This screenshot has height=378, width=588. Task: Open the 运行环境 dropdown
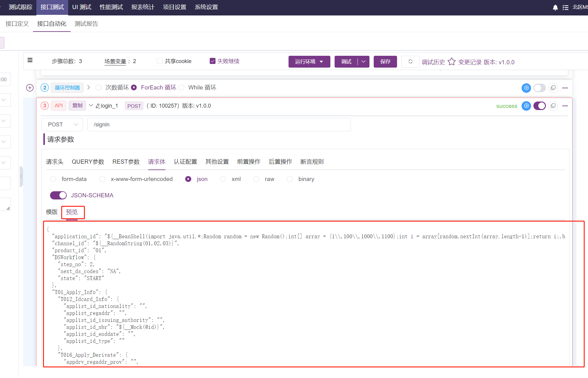tap(309, 62)
